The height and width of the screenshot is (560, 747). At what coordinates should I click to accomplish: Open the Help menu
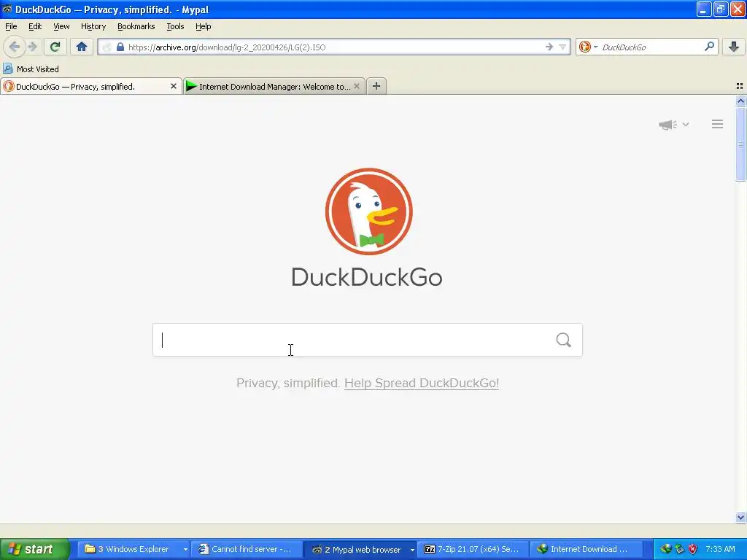[204, 26]
